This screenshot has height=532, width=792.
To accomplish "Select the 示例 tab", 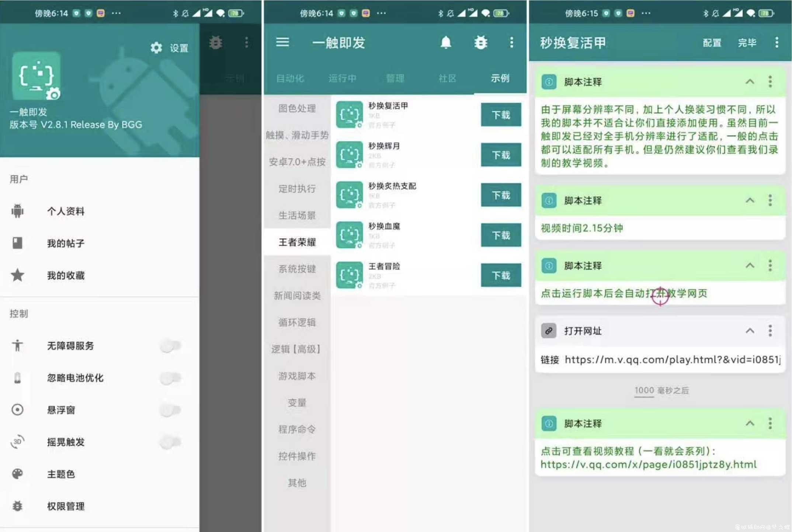I will (x=500, y=78).
